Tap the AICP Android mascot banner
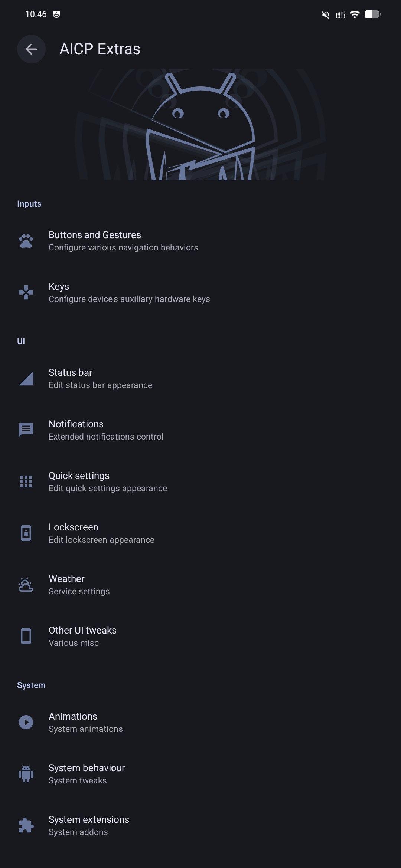This screenshot has width=401, height=868. [x=200, y=125]
